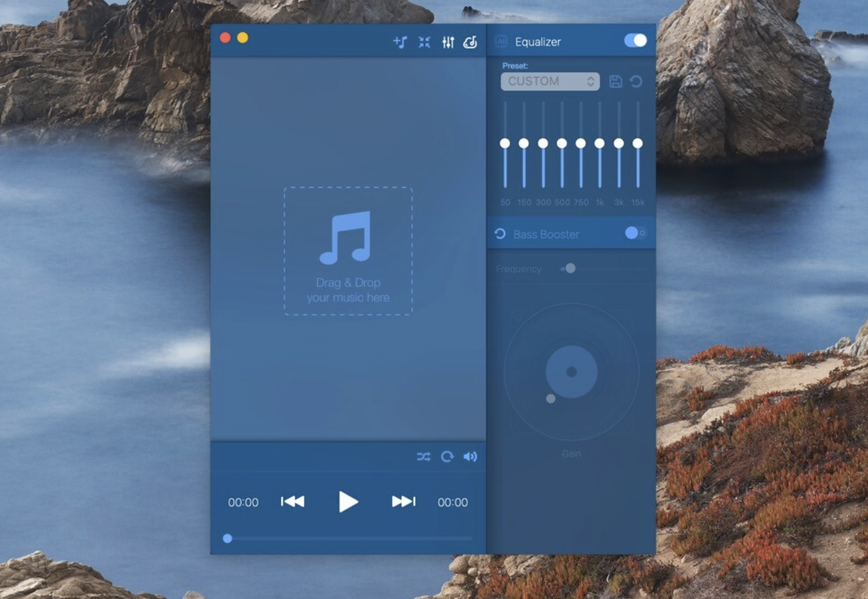Click the AI badge beside Equalizer
868x599 pixels.
[x=501, y=41]
